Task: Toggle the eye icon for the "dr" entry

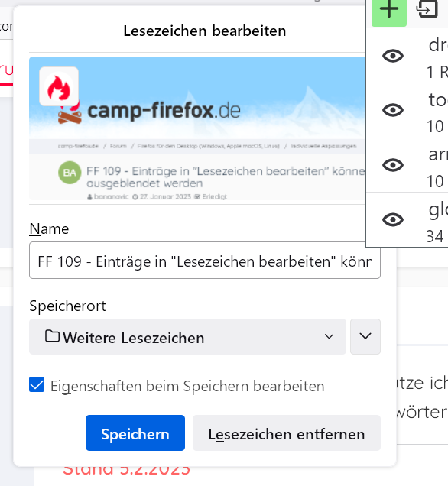Action: (393, 56)
